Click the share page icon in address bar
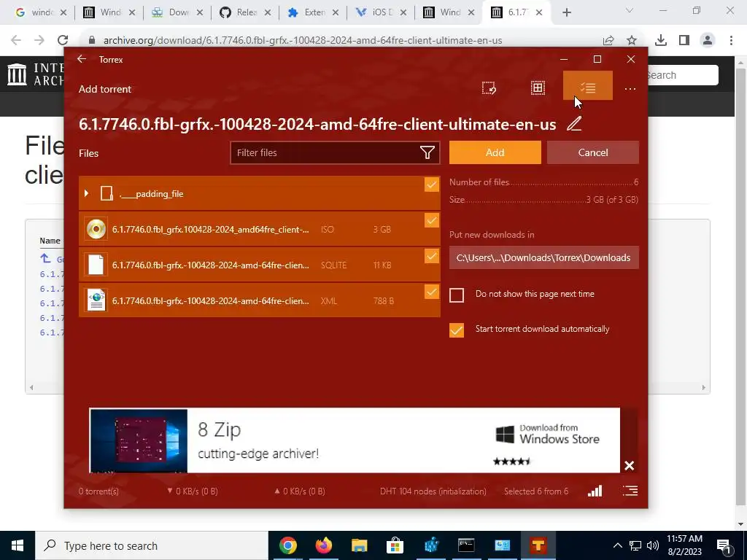The image size is (747, 560). tap(608, 40)
